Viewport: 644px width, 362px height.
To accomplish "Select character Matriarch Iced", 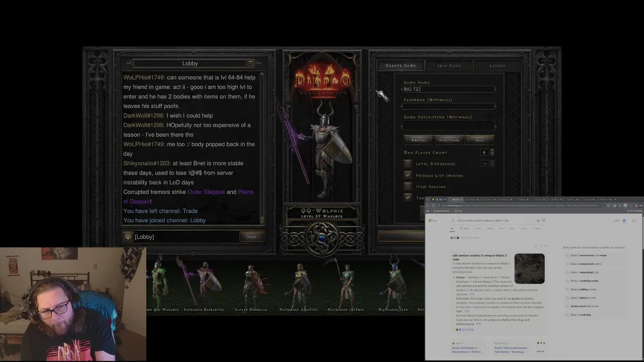I will click(393, 284).
